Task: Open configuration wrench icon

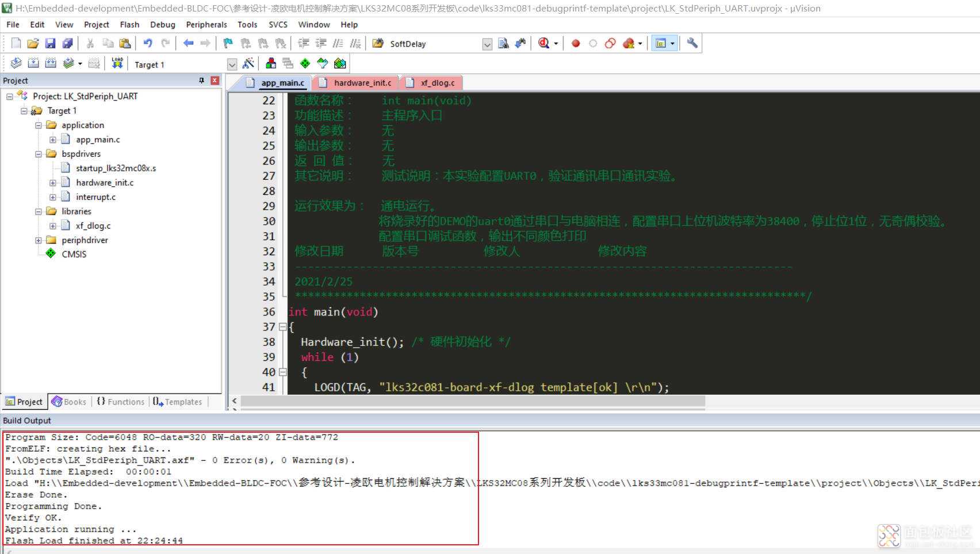Action: pos(692,43)
